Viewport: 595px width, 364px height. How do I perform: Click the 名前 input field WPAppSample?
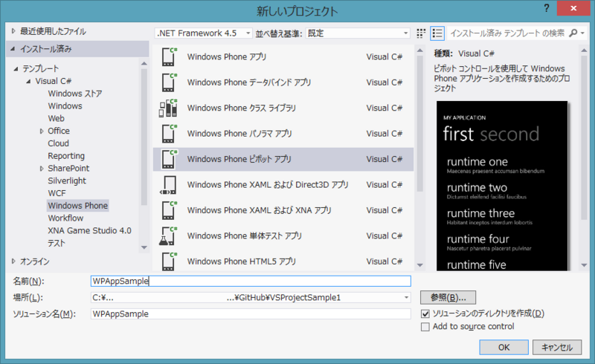251,281
